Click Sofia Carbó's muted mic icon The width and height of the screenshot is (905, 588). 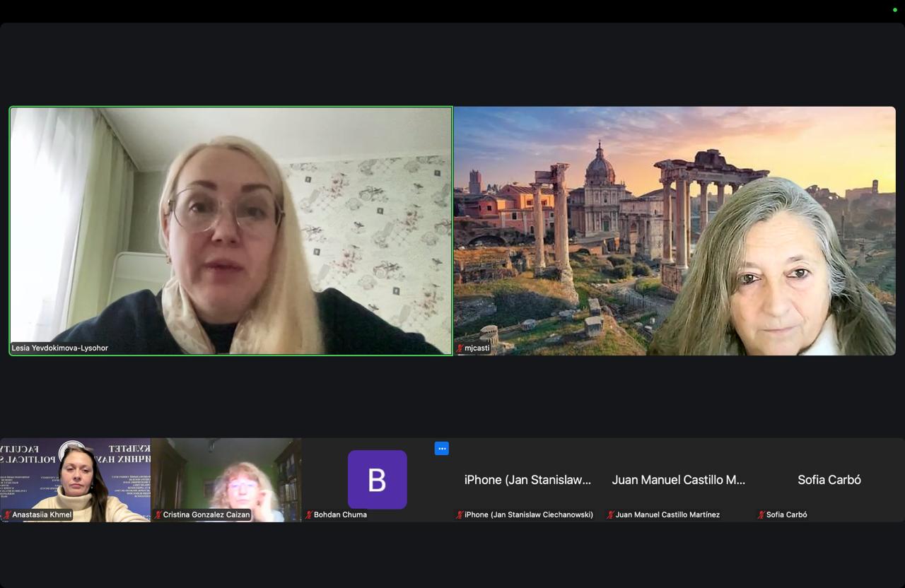pos(761,515)
